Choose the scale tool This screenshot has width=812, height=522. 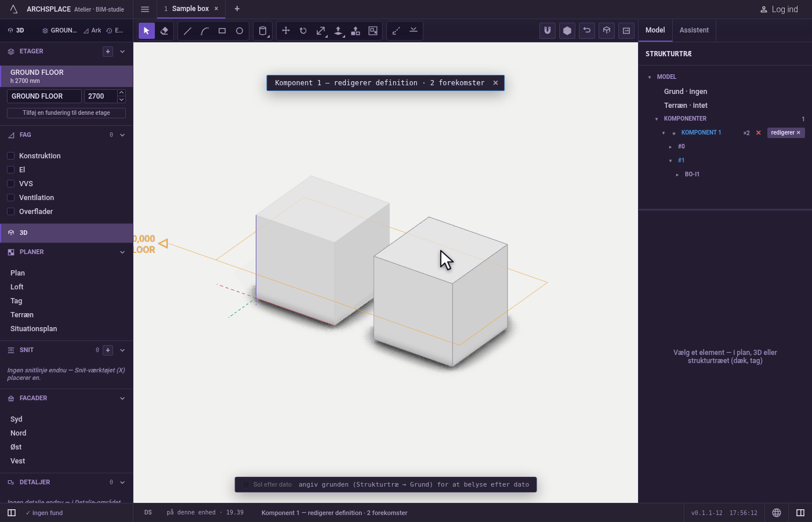tap(321, 31)
